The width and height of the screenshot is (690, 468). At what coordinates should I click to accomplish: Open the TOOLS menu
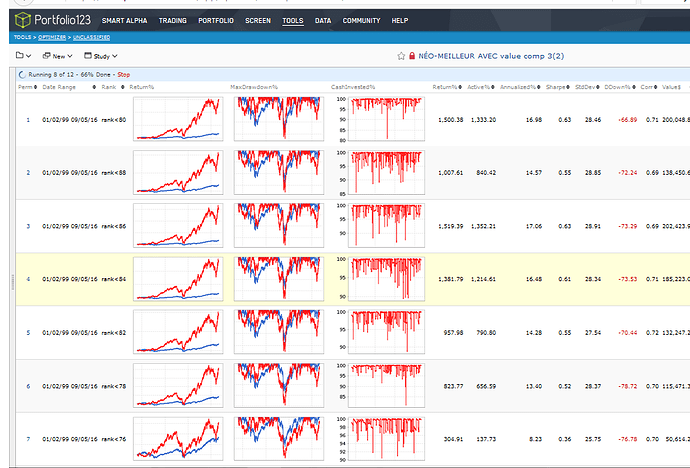pos(293,21)
